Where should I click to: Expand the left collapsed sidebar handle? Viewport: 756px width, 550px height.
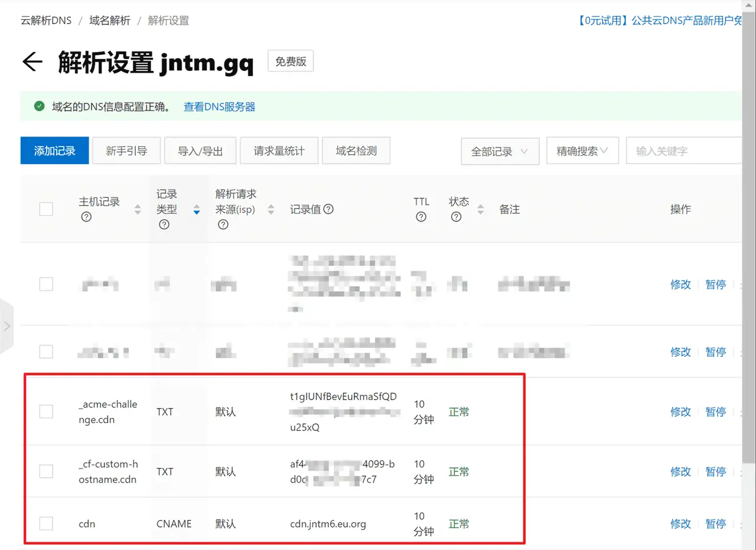pyautogui.click(x=6, y=326)
